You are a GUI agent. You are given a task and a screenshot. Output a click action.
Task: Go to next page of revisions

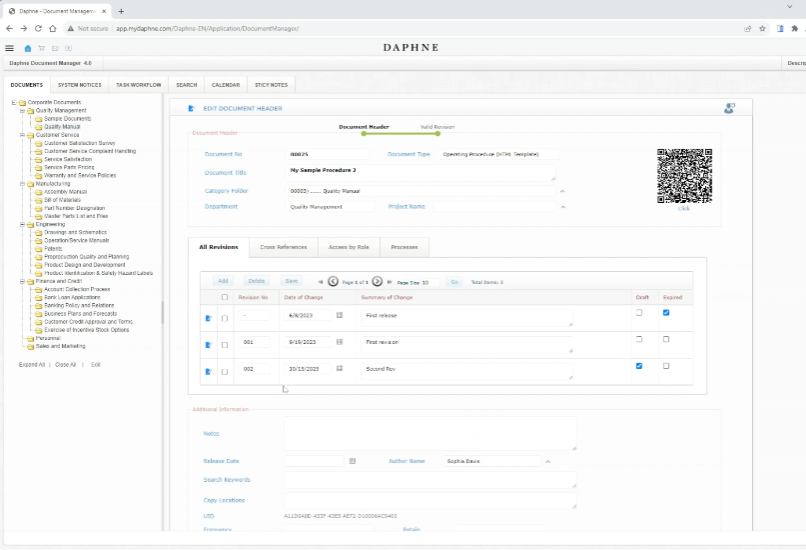pyautogui.click(x=377, y=282)
